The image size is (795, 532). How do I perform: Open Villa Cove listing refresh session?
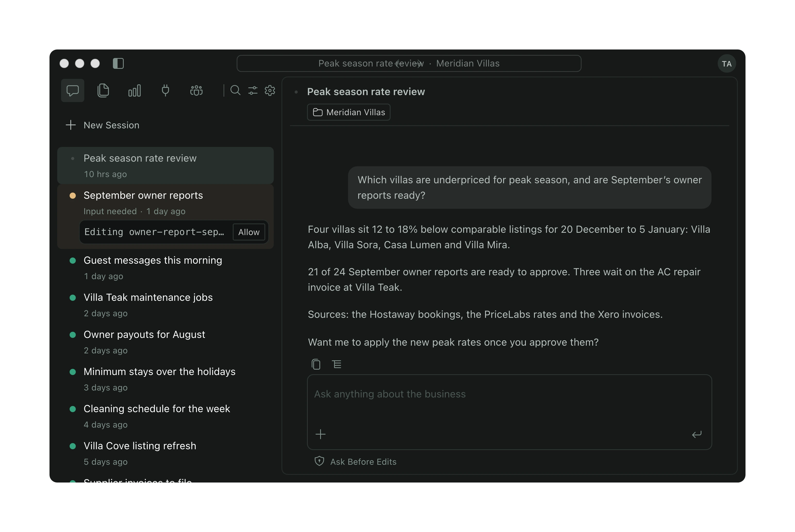tap(165, 453)
